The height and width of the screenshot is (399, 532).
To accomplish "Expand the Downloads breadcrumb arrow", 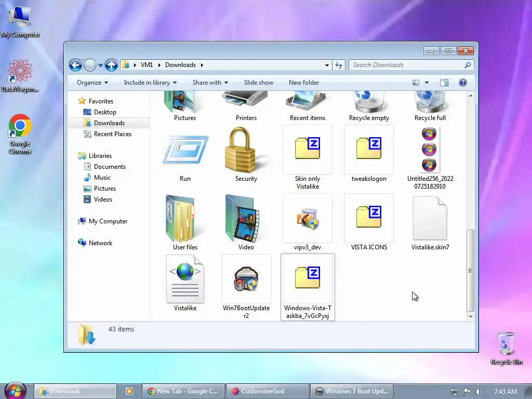I will pyautogui.click(x=202, y=65).
